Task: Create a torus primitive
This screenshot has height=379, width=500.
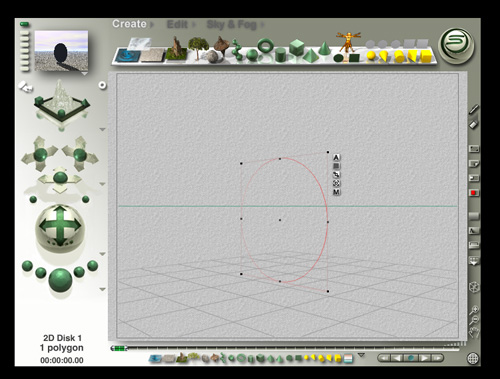Action: click(x=265, y=45)
